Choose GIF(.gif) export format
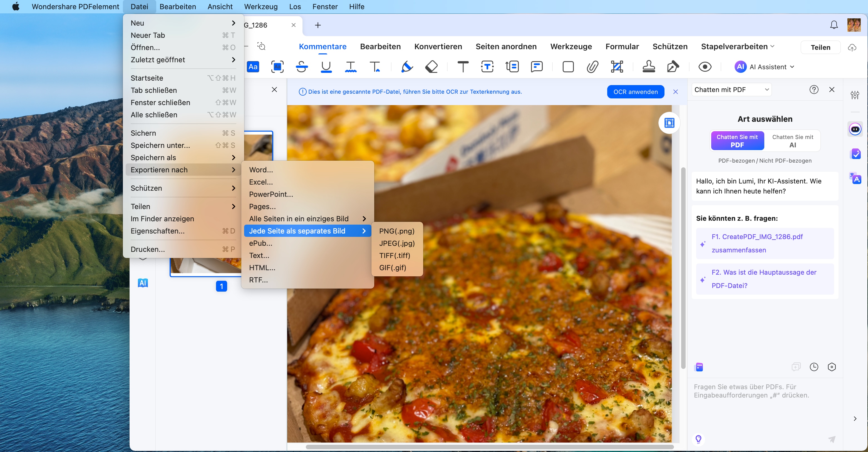Screen dimensions: 868x452 397,267
